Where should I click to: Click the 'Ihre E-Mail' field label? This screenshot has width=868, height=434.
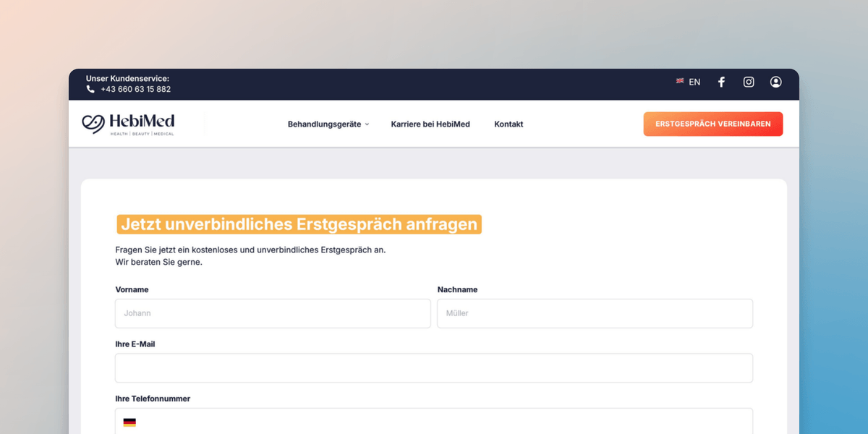point(135,344)
